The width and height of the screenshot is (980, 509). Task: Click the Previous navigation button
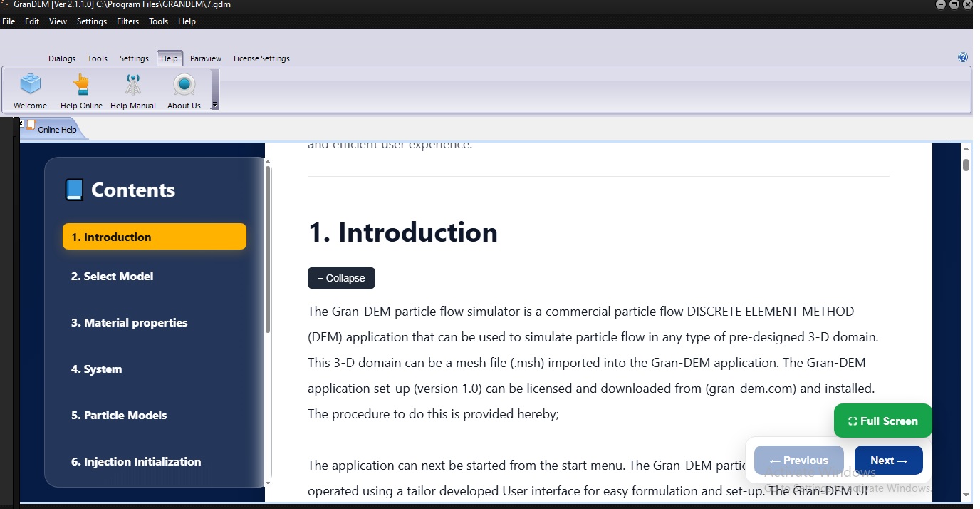click(799, 461)
